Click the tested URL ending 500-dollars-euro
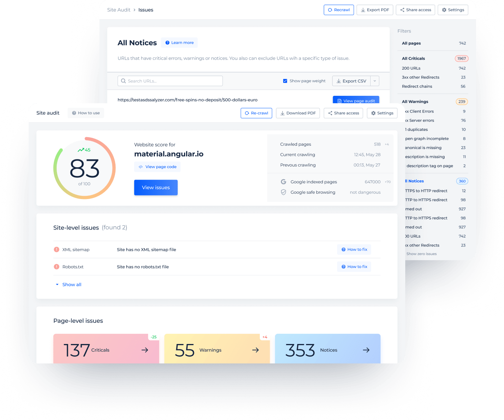Image resolution: width=504 pixels, height=420 pixels. [188, 100]
